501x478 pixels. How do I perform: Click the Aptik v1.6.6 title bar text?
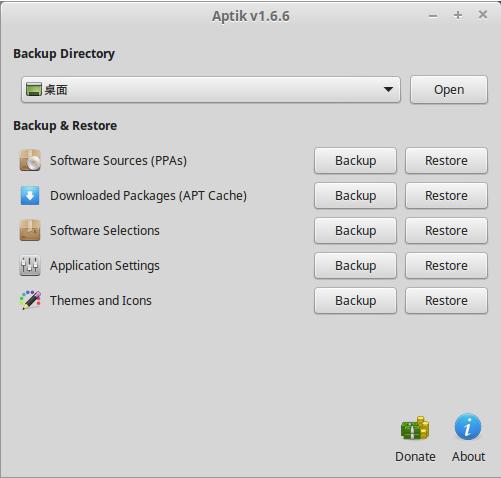(251, 16)
